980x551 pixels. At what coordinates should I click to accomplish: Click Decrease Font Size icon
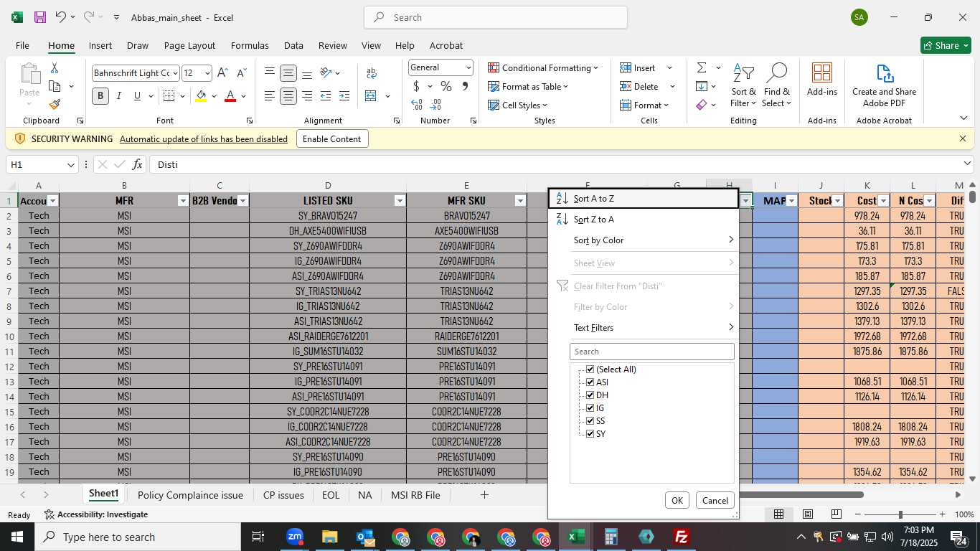pos(241,73)
